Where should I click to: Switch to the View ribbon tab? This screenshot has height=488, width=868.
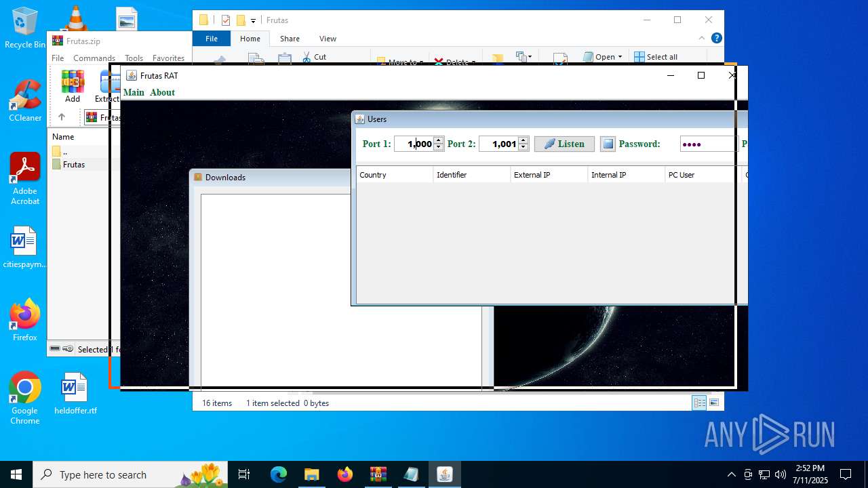click(x=328, y=39)
